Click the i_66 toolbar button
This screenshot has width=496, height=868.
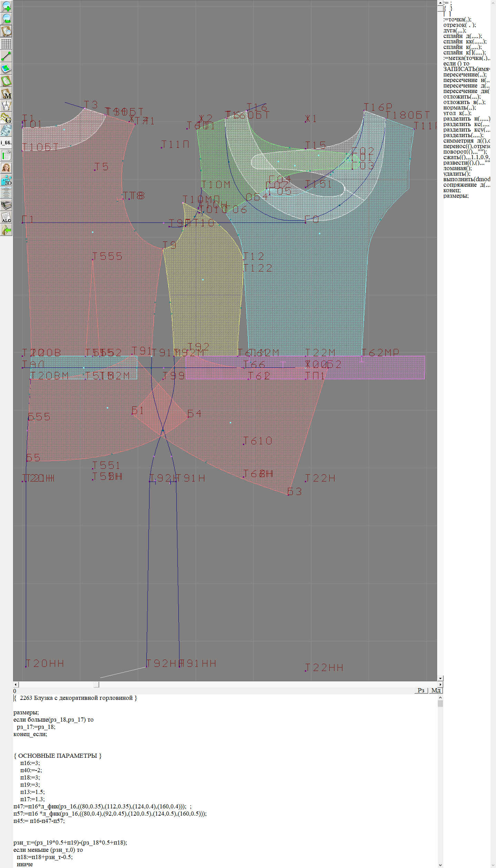6,143
